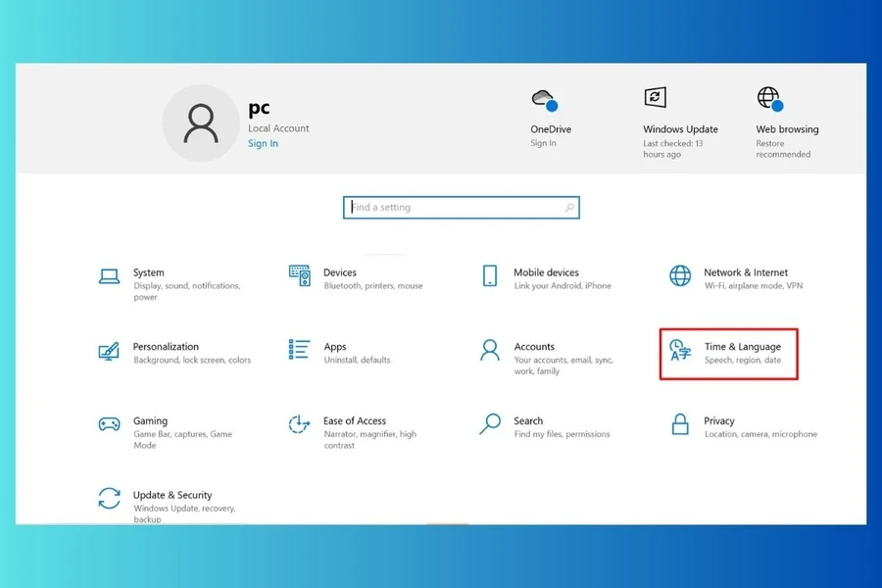Click 'Local Account' text

[278, 128]
